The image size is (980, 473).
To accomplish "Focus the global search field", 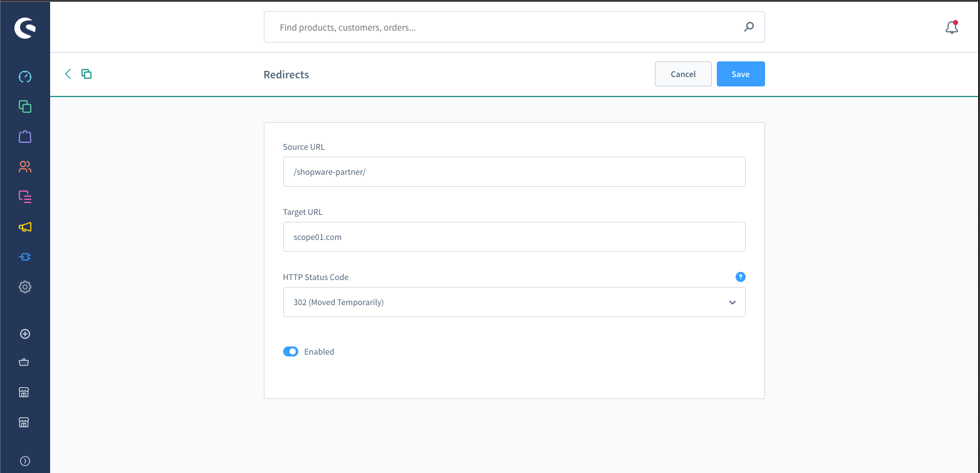I will point(514,27).
